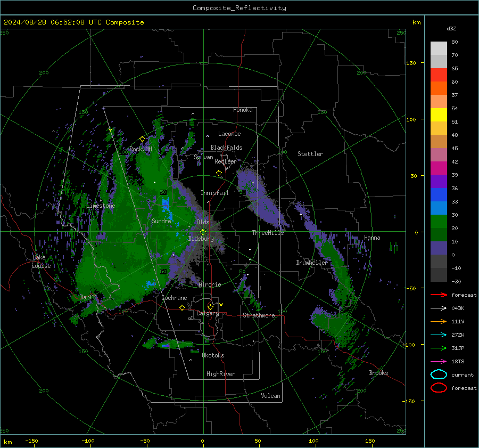Screen dimensions: 479x448
Task: Select the 33 dBZ blue color swatch
Action: pos(439,208)
